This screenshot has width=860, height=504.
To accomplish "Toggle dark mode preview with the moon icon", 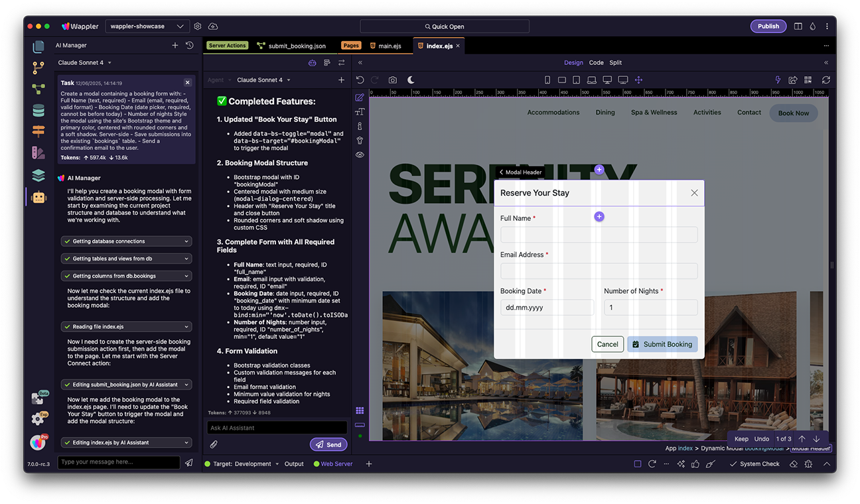I will [411, 79].
